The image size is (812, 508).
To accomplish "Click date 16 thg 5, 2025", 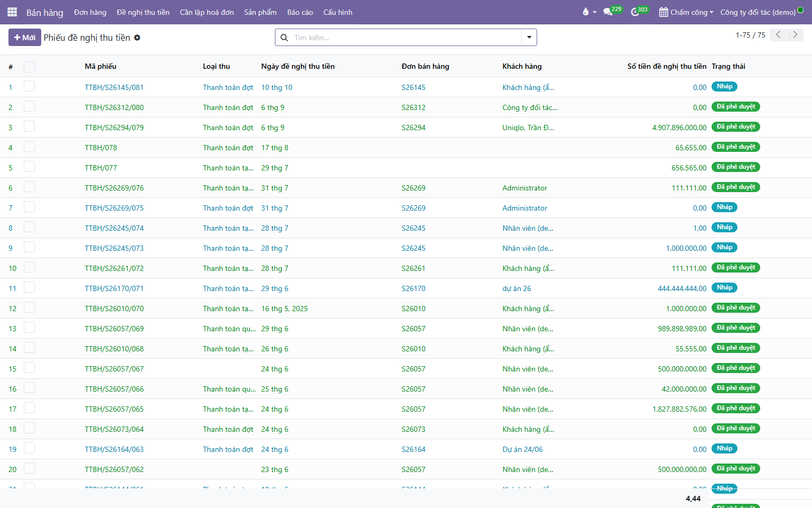I will coord(284,309).
